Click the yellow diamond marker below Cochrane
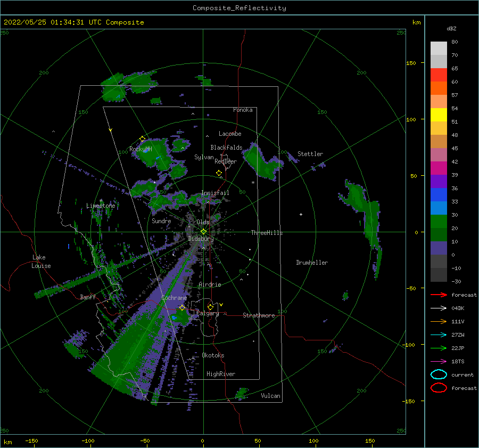479x448 pixels. click(x=183, y=307)
